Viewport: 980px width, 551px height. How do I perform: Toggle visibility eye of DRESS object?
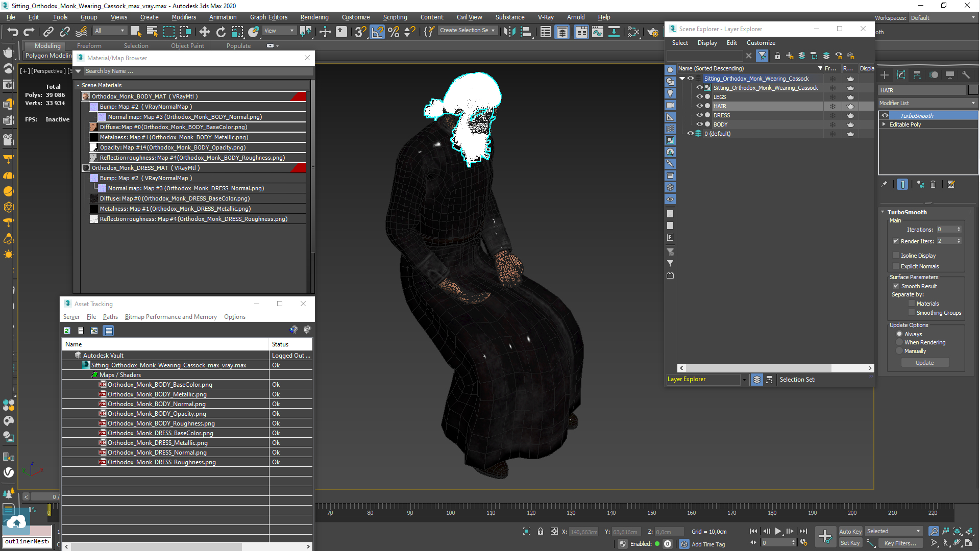[x=700, y=115]
